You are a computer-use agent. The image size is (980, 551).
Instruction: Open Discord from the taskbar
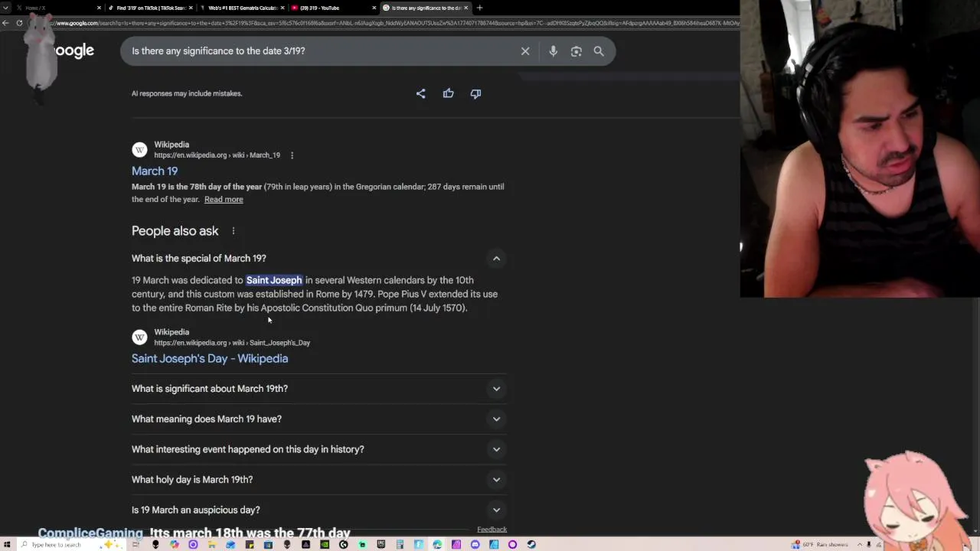(475, 545)
